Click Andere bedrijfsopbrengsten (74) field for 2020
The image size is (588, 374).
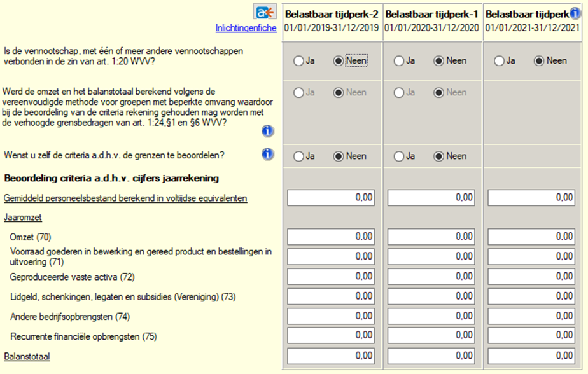pos(432,315)
